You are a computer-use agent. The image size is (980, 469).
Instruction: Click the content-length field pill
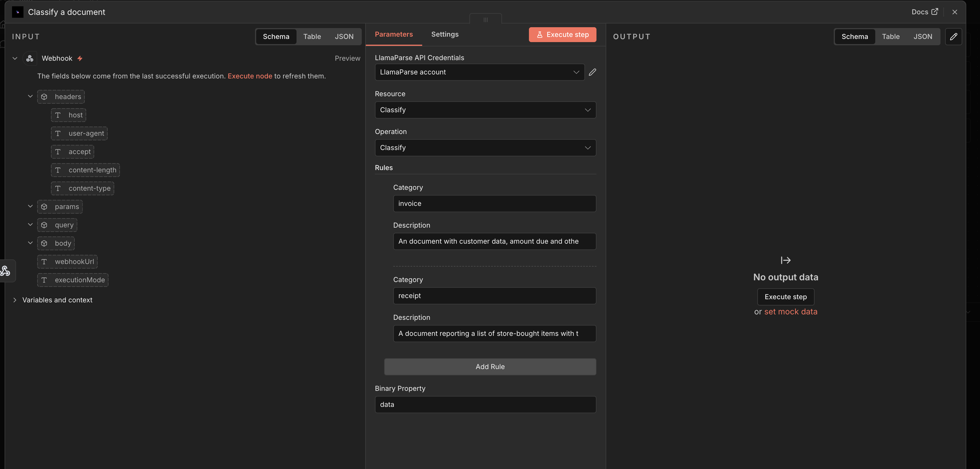point(85,170)
